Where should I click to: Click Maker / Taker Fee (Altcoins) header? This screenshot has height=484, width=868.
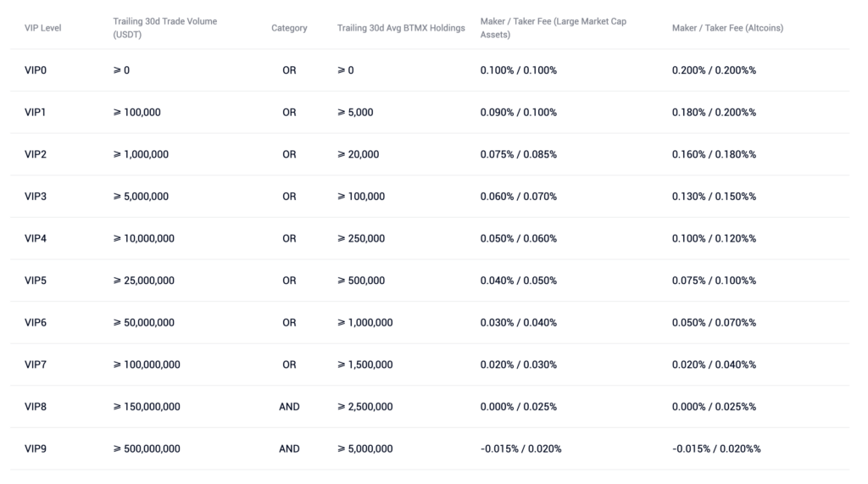click(727, 28)
